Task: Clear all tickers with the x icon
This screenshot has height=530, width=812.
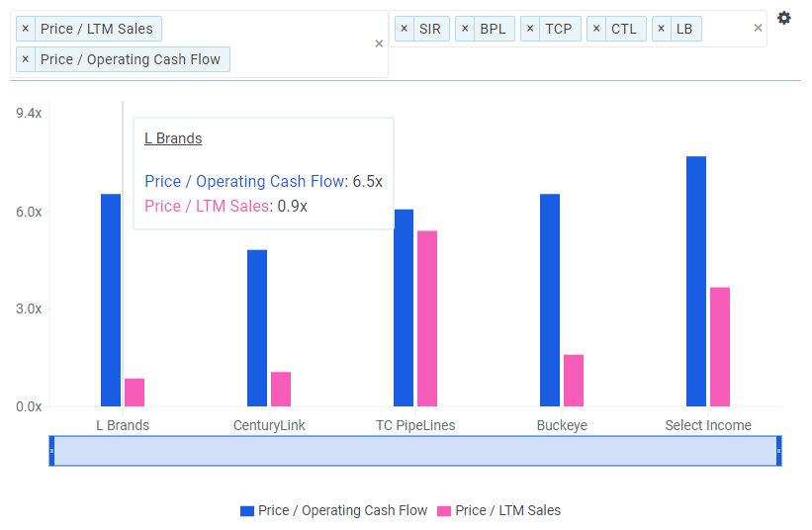Action: [758, 28]
